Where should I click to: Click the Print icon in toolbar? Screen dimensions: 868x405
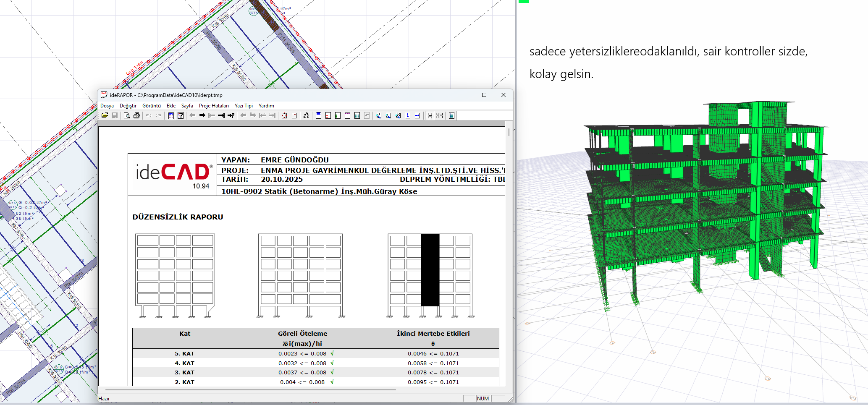(136, 115)
